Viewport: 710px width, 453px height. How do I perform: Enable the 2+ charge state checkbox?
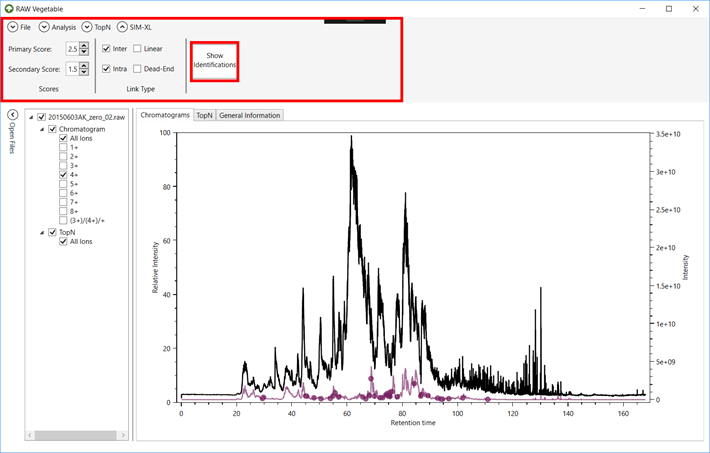tap(63, 156)
